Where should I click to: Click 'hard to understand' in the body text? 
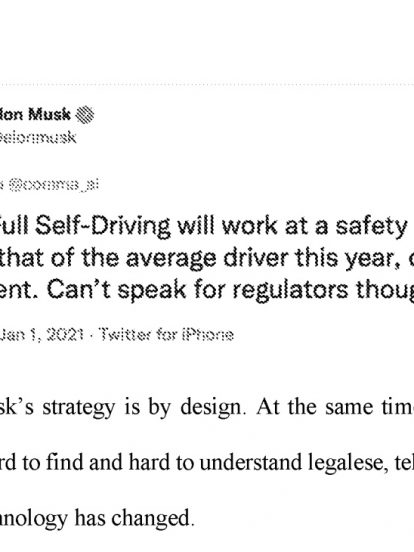tap(215, 463)
